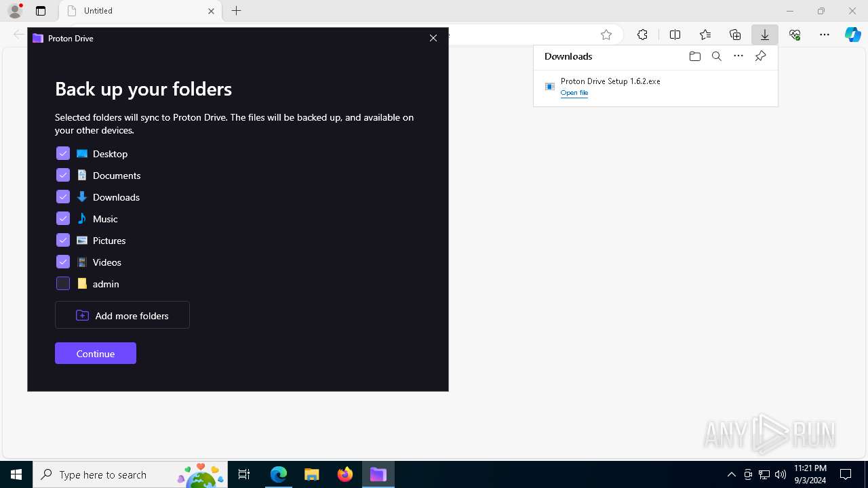Open Copilot sidebar icon
868x488 pixels.
853,35
